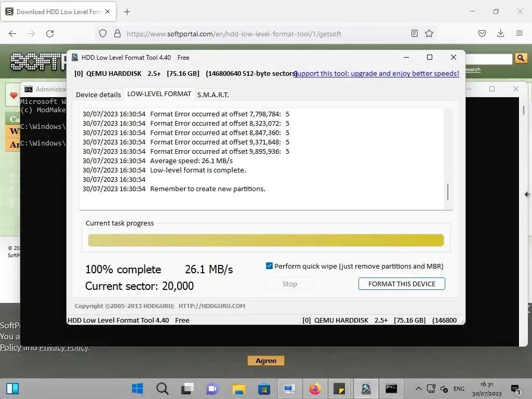Open Microsoft Store from taskbar

pos(264,389)
